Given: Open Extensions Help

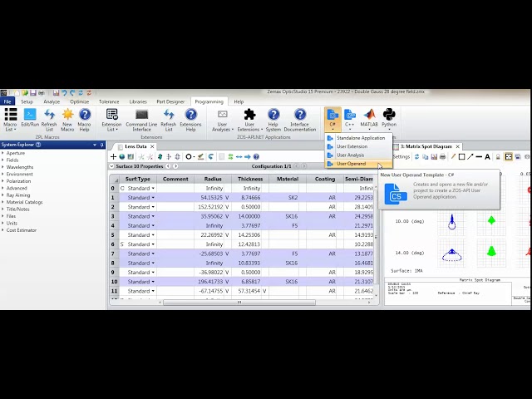Looking at the screenshot, I should coord(190,120).
